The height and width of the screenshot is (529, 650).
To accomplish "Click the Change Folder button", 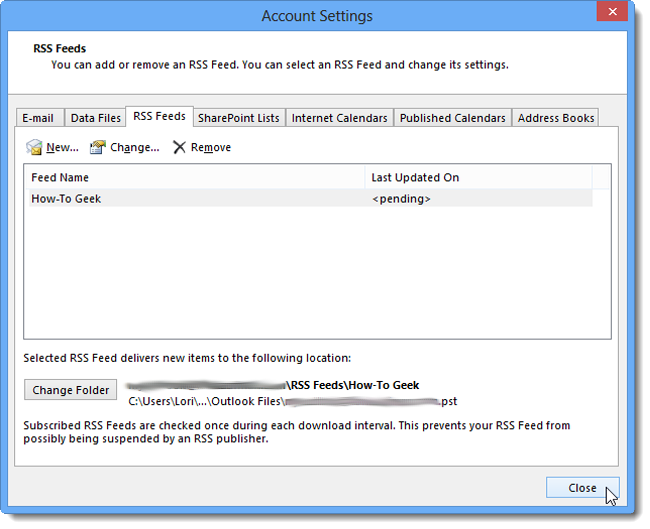I will 70,390.
